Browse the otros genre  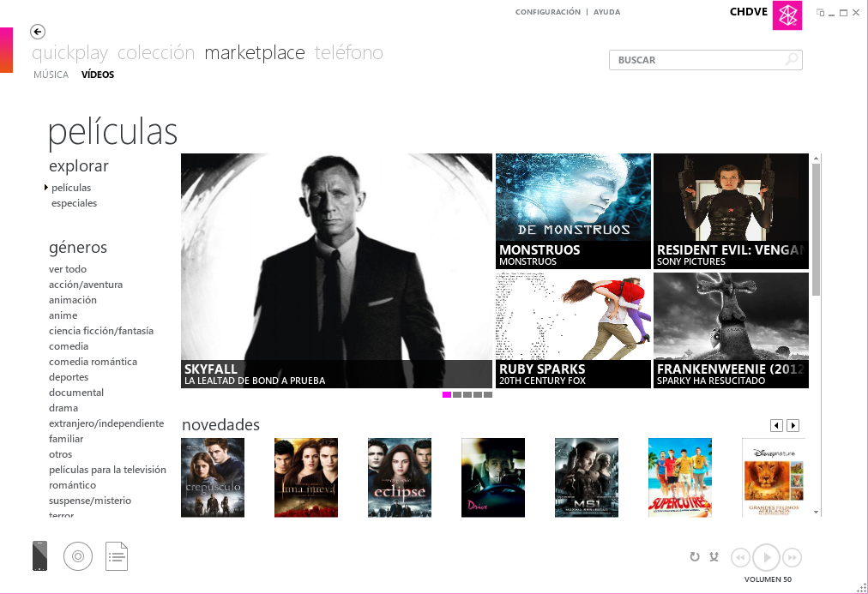pyautogui.click(x=60, y=454)
